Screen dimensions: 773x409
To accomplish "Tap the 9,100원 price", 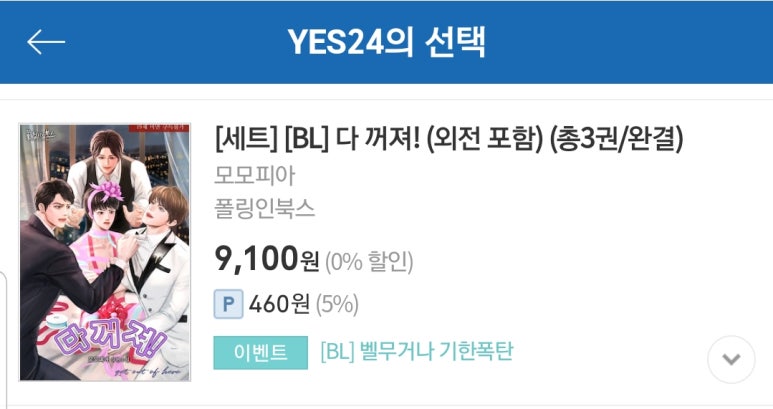I will click(x=267, y=260).
